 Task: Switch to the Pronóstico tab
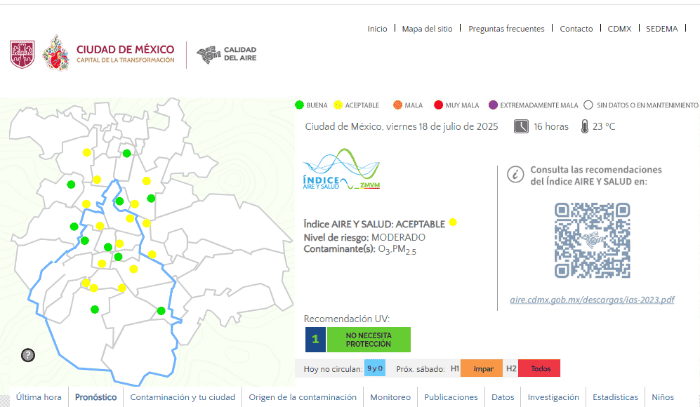tap(95, 397)
